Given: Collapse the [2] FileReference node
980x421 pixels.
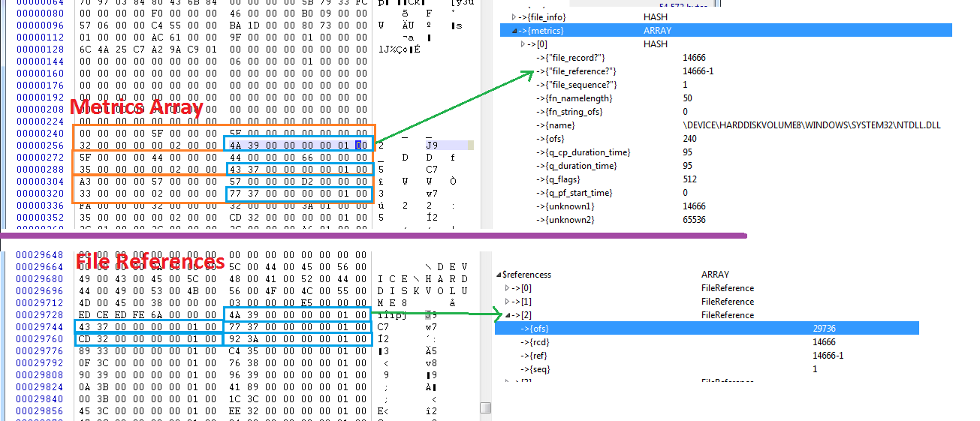Looking at the screenshot, I should click(508, 315).
